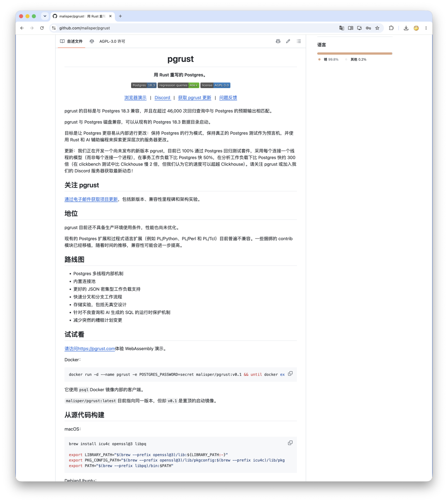The height and width of the screenshot is (502, 448).
Task: Open the 问题反馈 link
Action: [228, 98]
